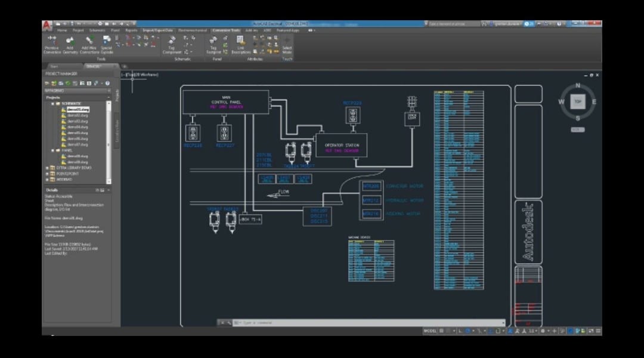
Task: Toggle the Select Mode touch button
Action: (287, 45)
